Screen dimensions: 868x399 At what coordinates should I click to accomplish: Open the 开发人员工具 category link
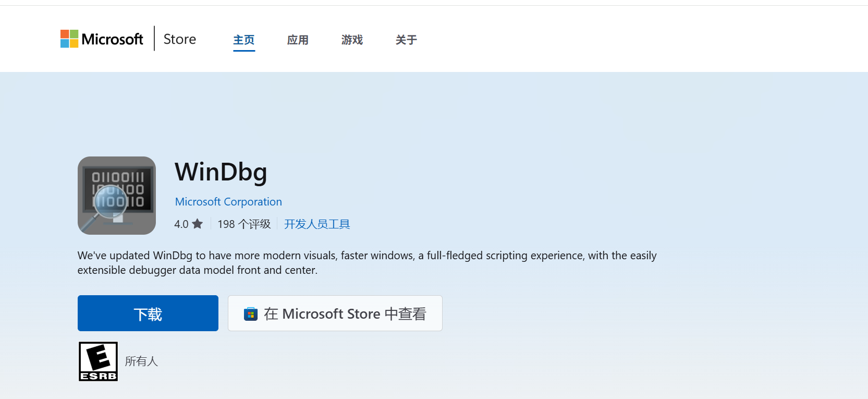[x=317, y=224]
